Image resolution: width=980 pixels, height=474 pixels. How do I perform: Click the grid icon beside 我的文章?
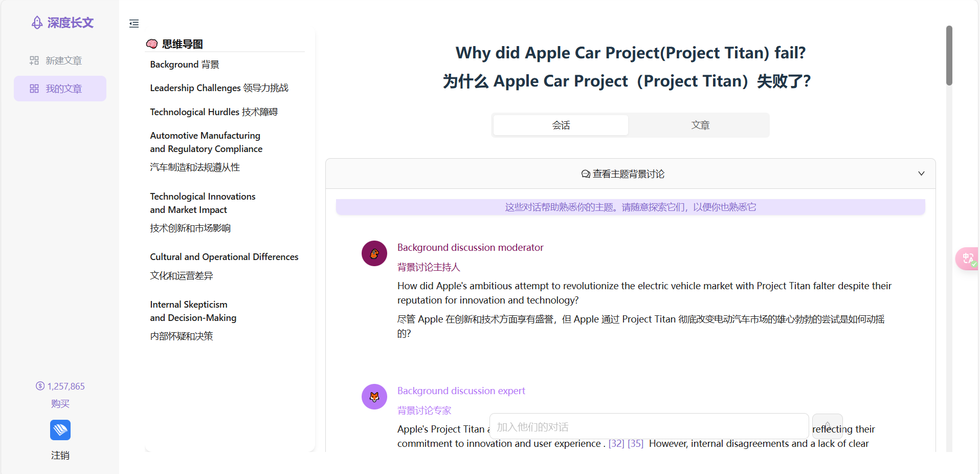(x=34, y=89)
